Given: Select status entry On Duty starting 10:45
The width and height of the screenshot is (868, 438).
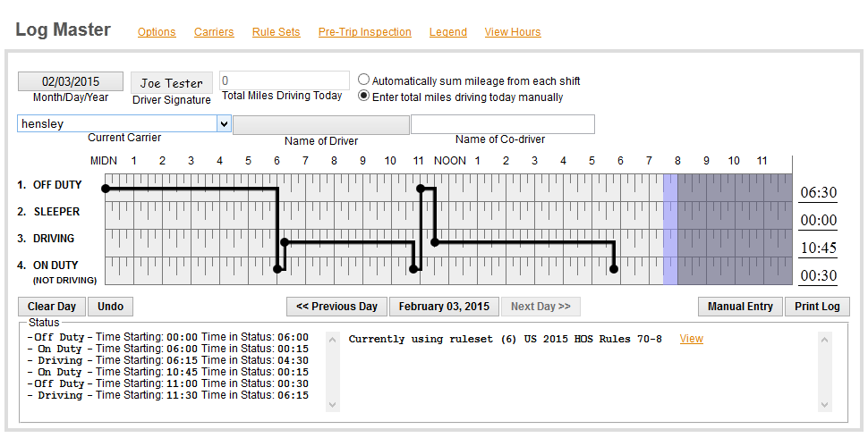Looking at the screenshot, I should tap(168, 372).
